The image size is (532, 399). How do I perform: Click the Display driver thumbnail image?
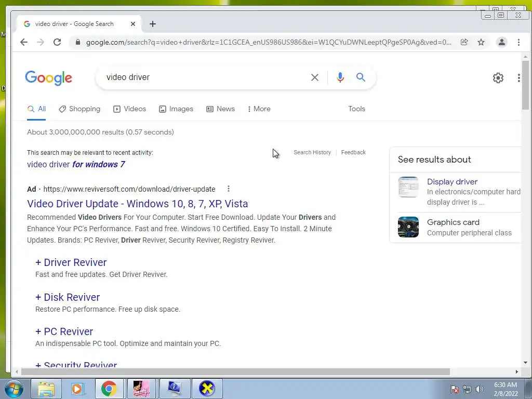click(x=408, y=187)
